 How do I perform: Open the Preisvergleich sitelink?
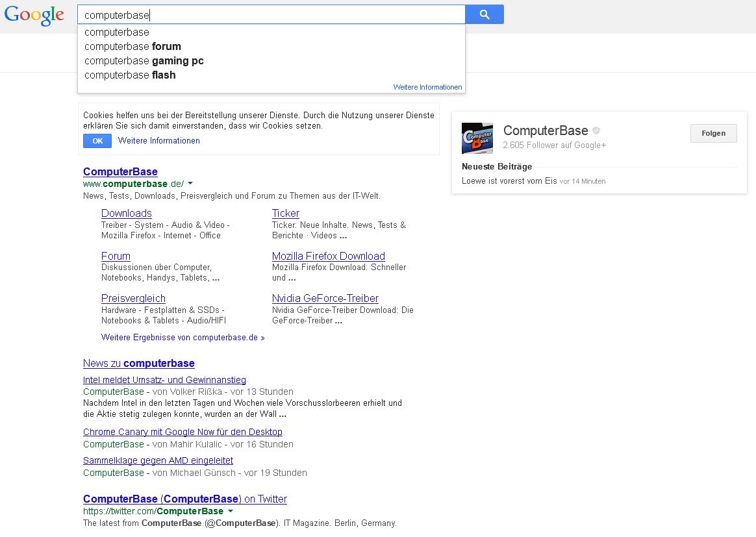point(134,299)
